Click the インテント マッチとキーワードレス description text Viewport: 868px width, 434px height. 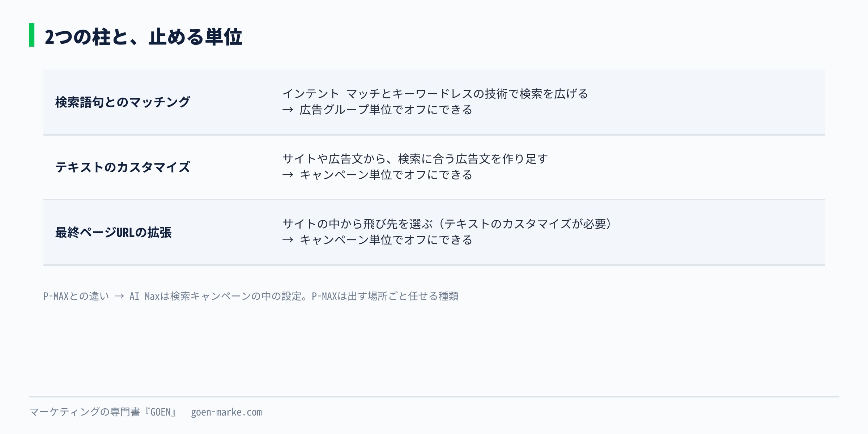(x=435, y=94)
